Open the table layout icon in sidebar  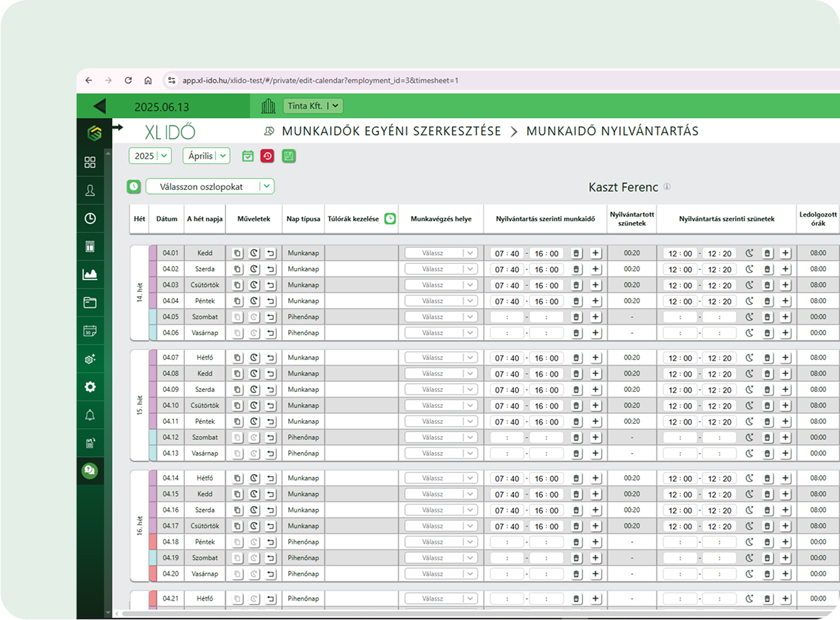90,246
